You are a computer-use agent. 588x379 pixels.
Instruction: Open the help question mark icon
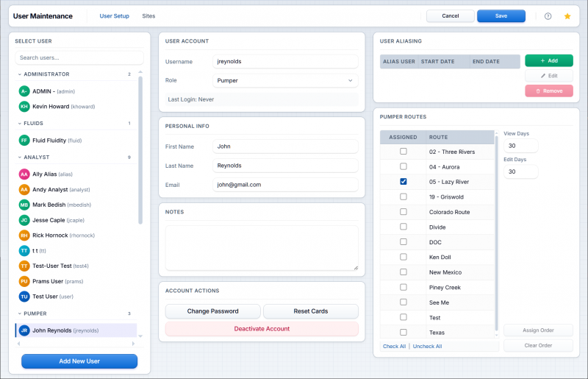pyautogui.click(x=548, y=16)
